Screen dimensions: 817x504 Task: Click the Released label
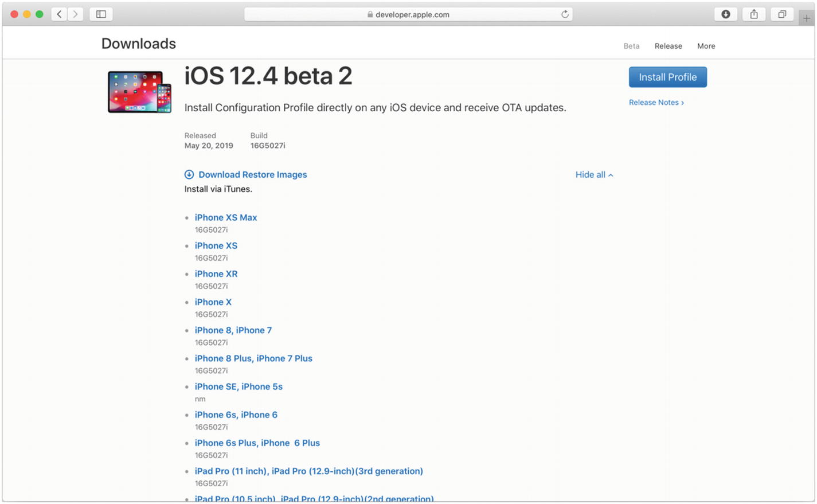[x=200, y=136]
